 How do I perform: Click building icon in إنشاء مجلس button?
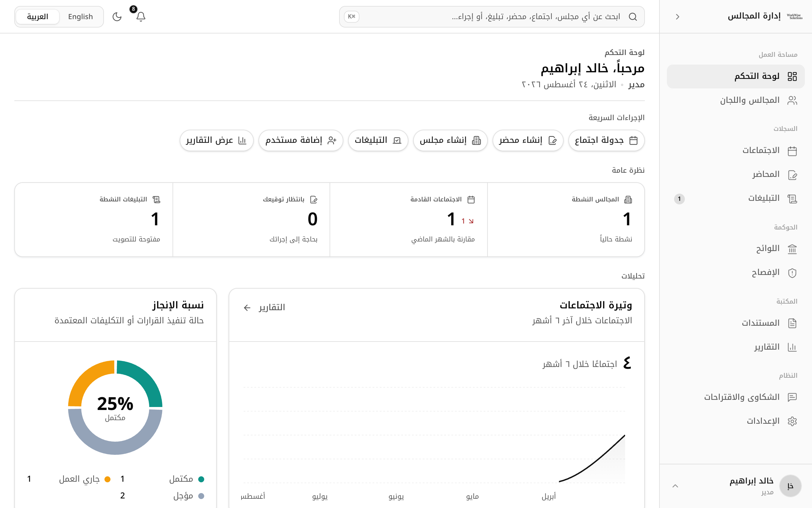click(476, 140)
